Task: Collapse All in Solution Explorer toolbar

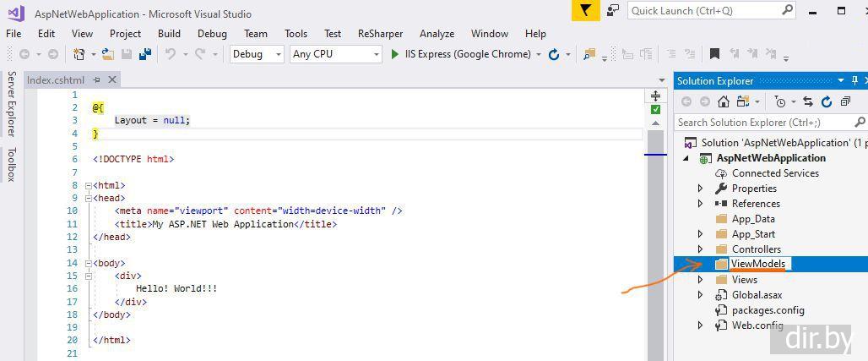Action: [844, 101]
